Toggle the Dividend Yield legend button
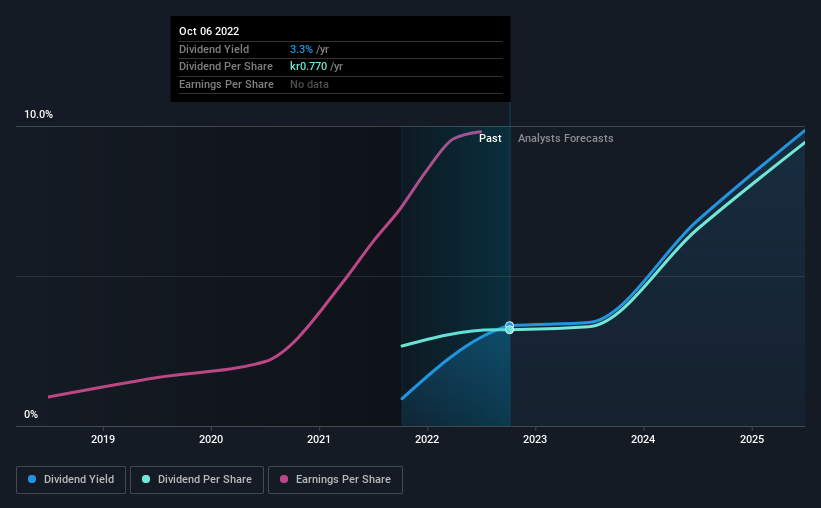 [71, 480]
